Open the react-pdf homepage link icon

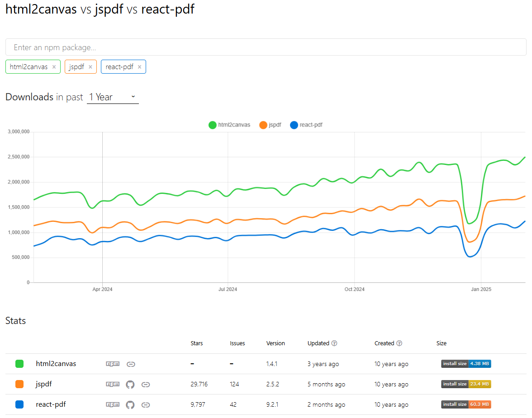pyautogui.click(x=146, y=404)
